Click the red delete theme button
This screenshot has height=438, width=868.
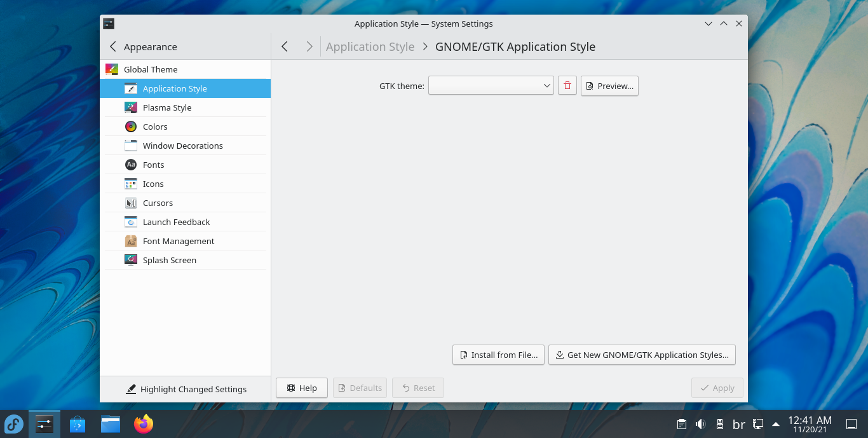coord(567,86)
